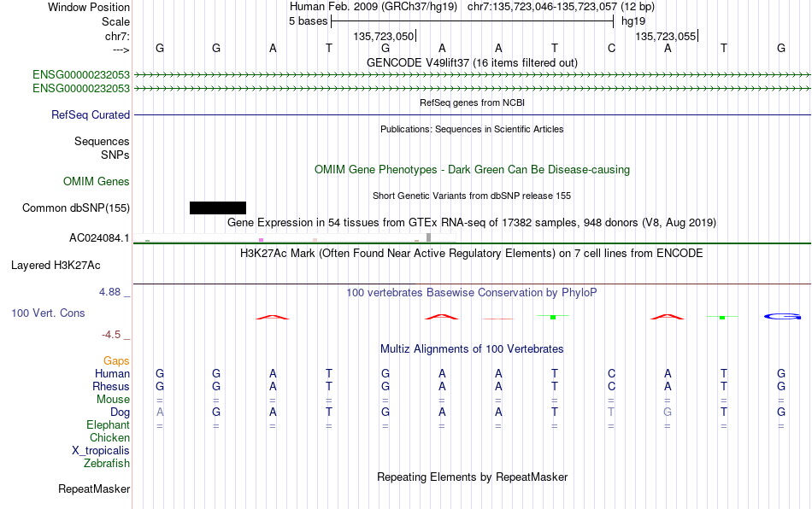
Task: Click the GENCODE V49lift37 track title
Action: 473,62
